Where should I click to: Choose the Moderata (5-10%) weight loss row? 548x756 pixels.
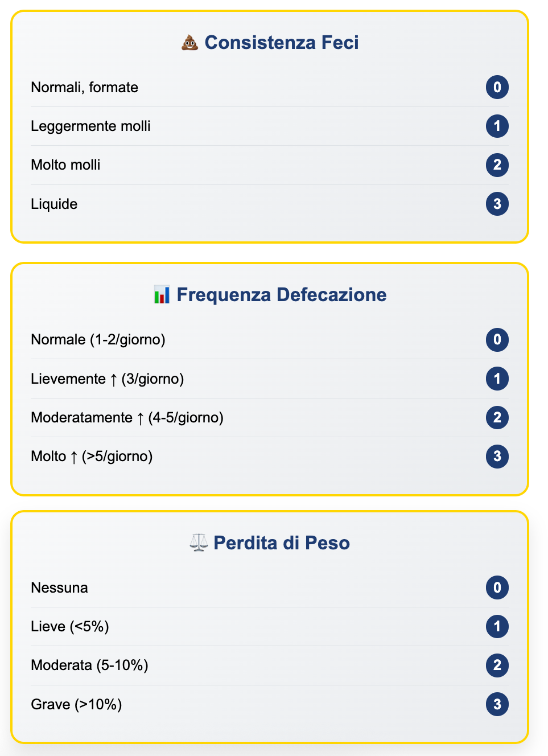(89, 665)
